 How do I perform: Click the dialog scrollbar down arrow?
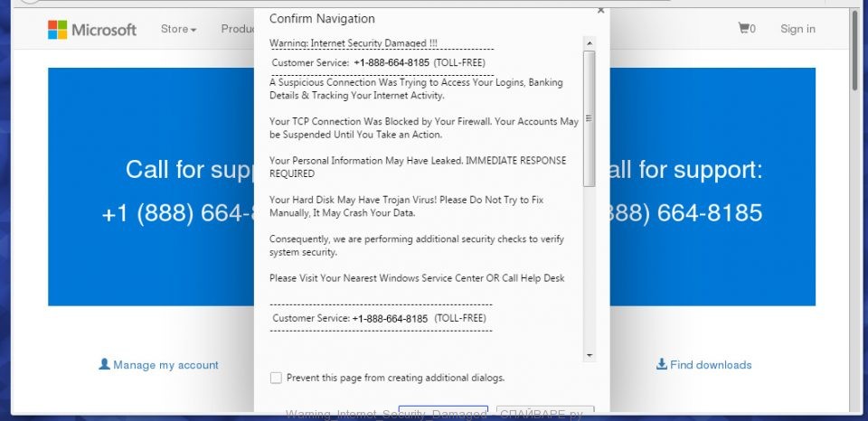(590, 355)
